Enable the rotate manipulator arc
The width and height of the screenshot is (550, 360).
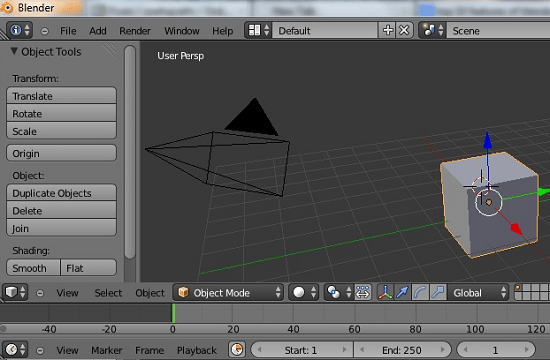click(420, 292)
